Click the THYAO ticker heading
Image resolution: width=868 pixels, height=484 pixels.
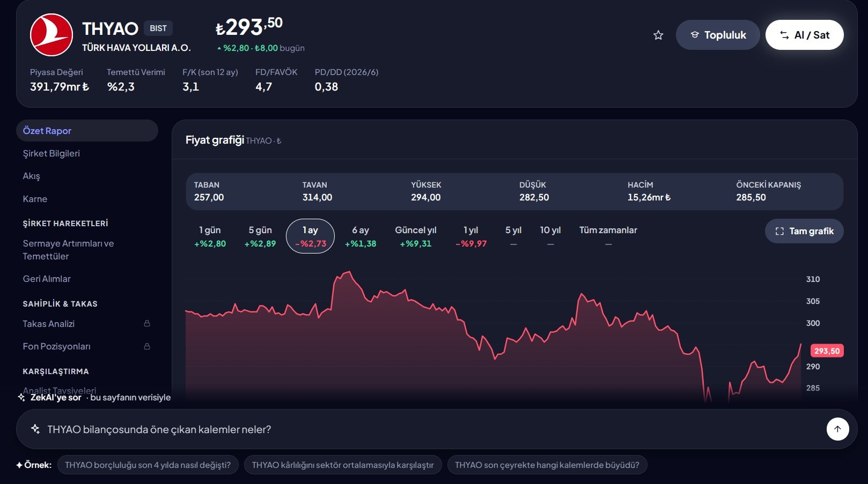point(110,28)
